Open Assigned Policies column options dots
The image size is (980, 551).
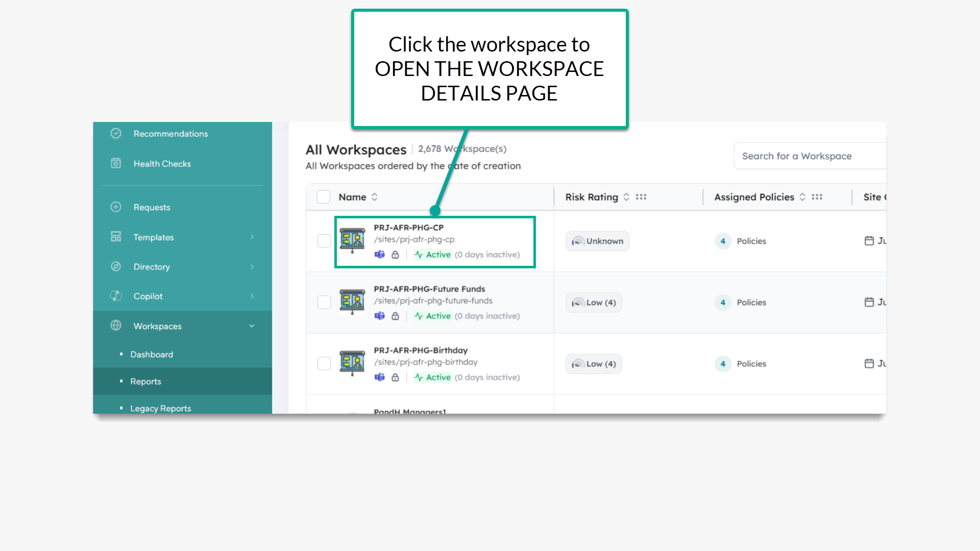817,197
